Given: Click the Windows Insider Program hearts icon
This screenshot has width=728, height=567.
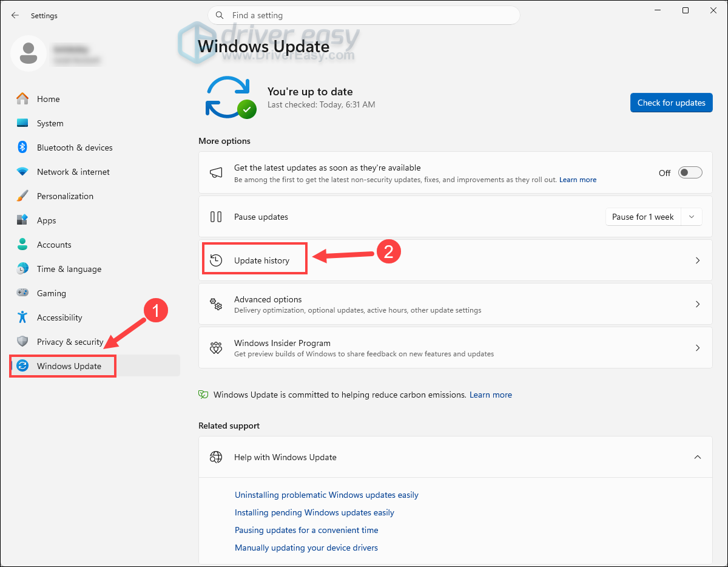Looking at the screenshot, I should [x=215, y=348].
